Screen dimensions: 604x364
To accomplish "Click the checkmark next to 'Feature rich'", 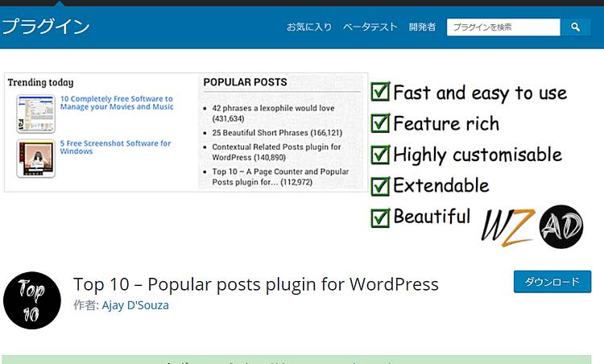I will pyautogui.click(x=381, y=123).
